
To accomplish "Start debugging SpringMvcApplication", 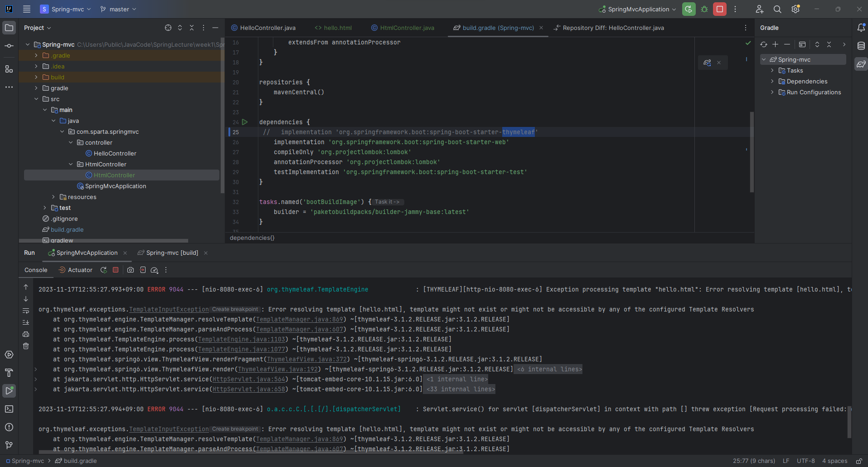I will coord(704,9).
